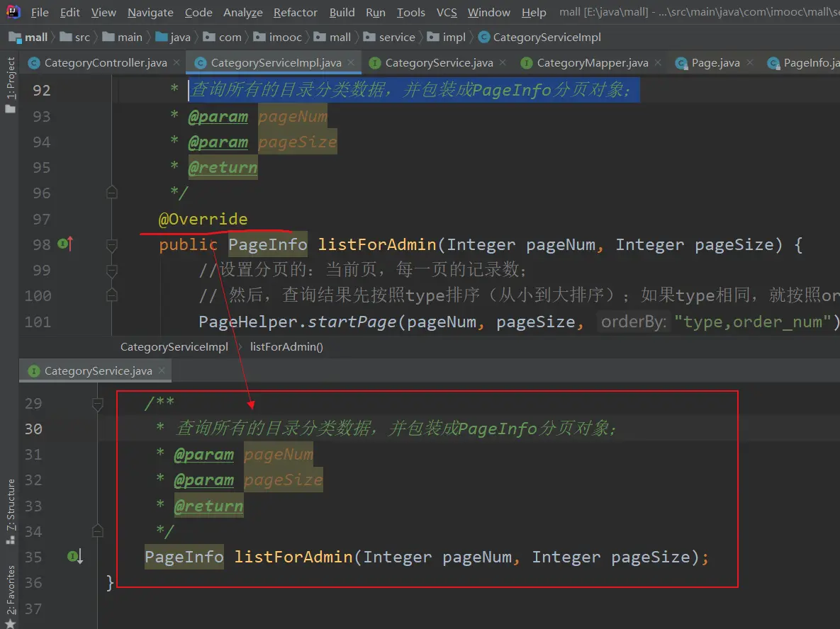The width and height of the screenshot is (840, 629).
Task: Collapse the comment block ending at line 96
Action: (111, 193)
